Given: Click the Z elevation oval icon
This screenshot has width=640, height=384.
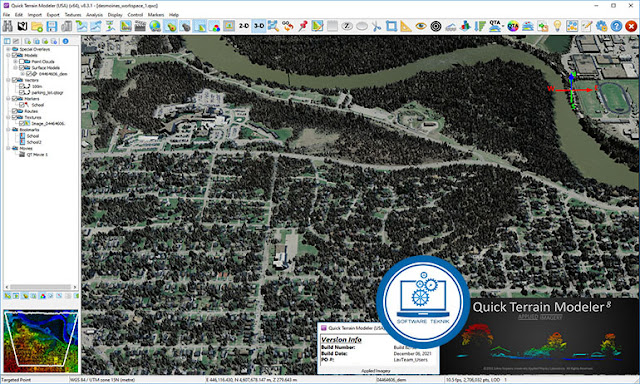Looking at the screenshot, I should [x=347, y=26].
